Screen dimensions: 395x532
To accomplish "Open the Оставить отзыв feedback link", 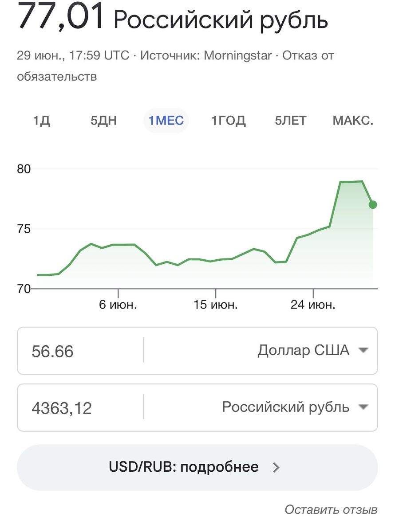I will (331, 509).
